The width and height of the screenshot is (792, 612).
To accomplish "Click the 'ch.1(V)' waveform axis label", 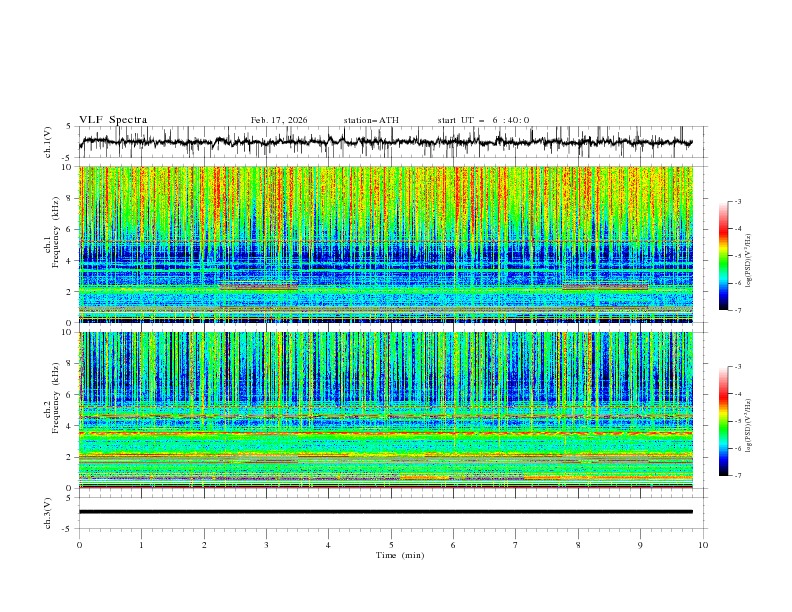I will (x=48, y=142).
